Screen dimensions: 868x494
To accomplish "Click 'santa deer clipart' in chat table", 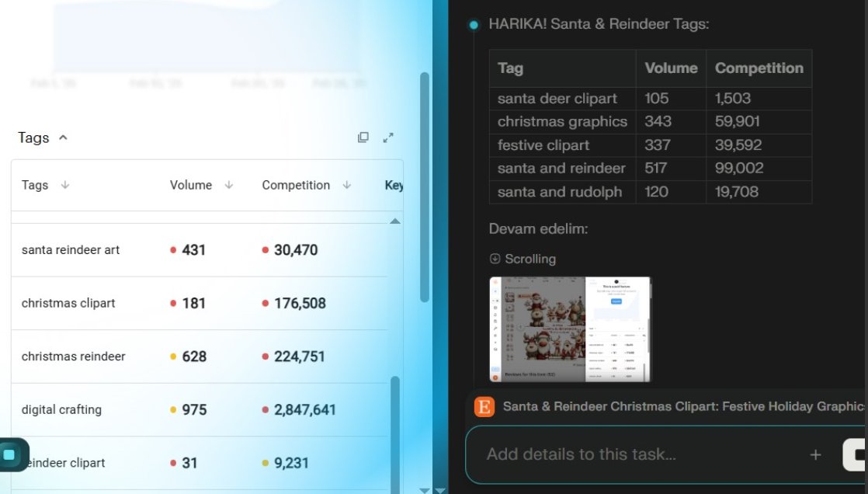I will 557,99.
